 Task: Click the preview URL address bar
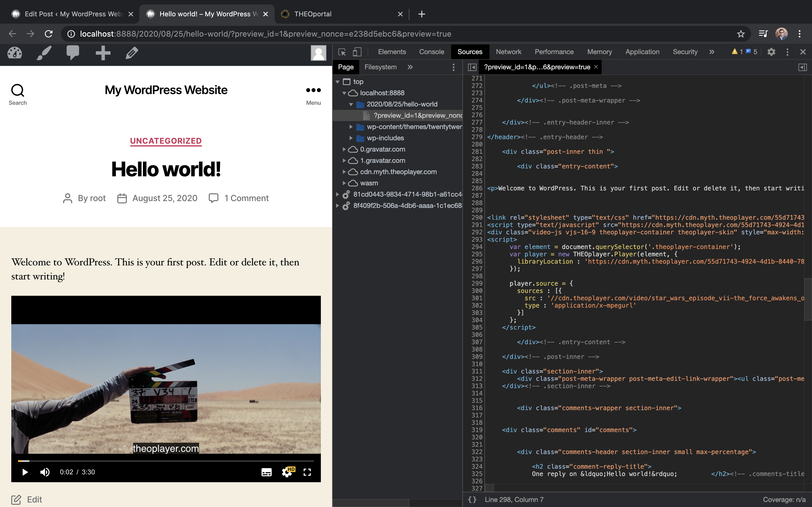coord(405,33)
